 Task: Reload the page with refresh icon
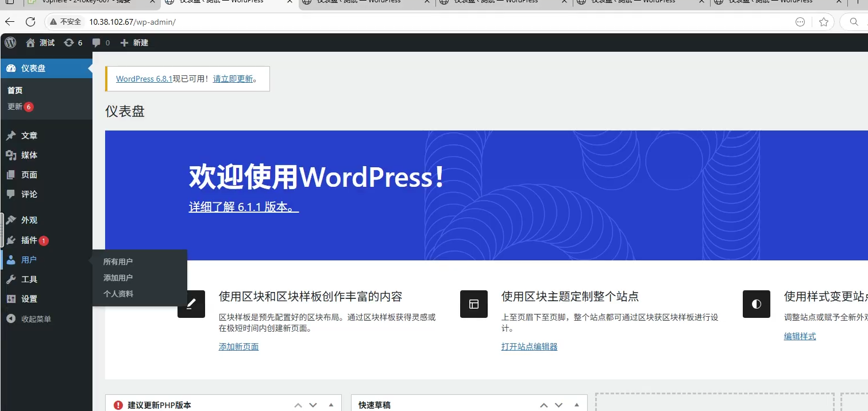point(30,22)
